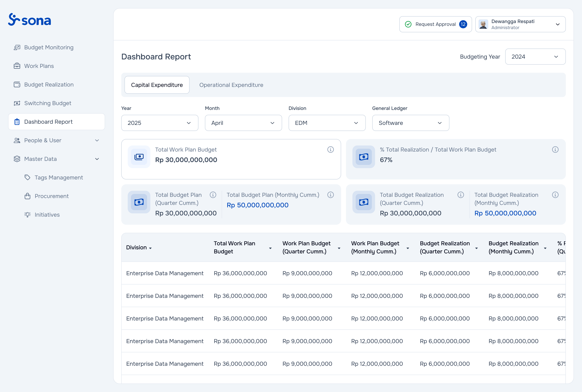The image size is (582, 392).
Task: Open Budget Realization from the sidebar
Action: click(57, 84)
